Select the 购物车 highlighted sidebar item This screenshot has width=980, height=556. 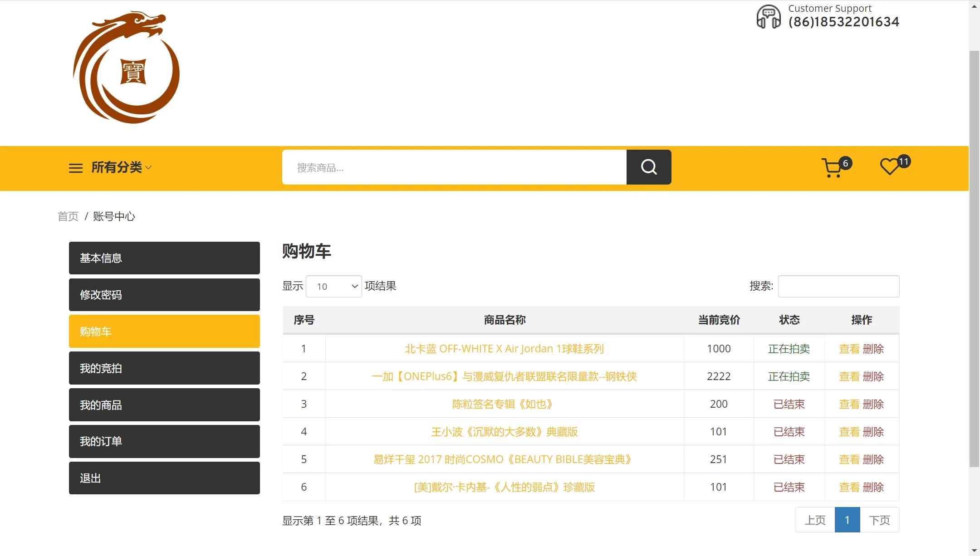point(164,331)
